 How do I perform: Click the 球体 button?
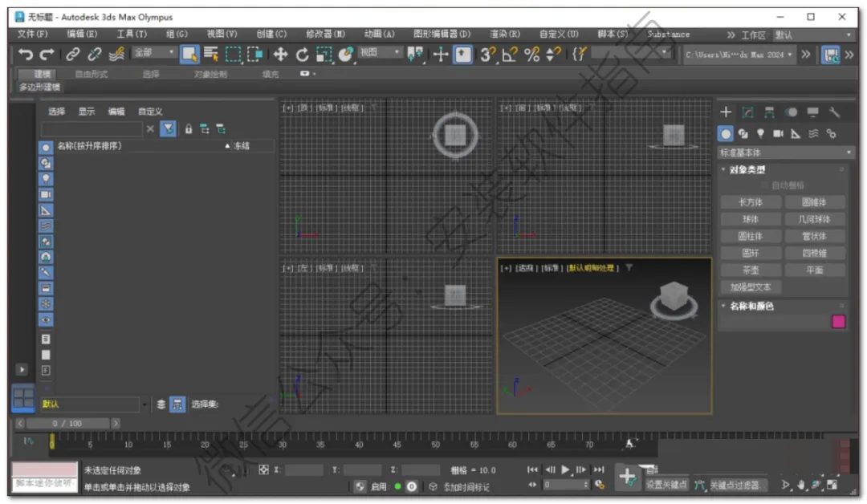click(751, 219)
